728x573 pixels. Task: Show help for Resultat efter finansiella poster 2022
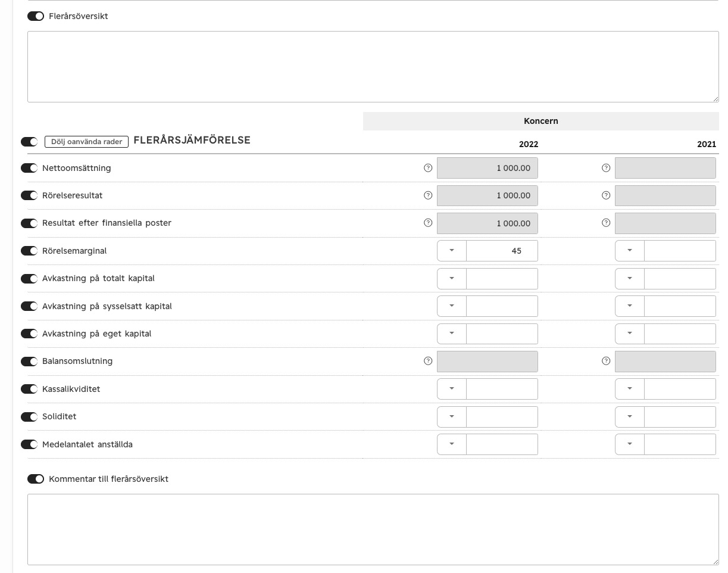[x=427, y=223]
